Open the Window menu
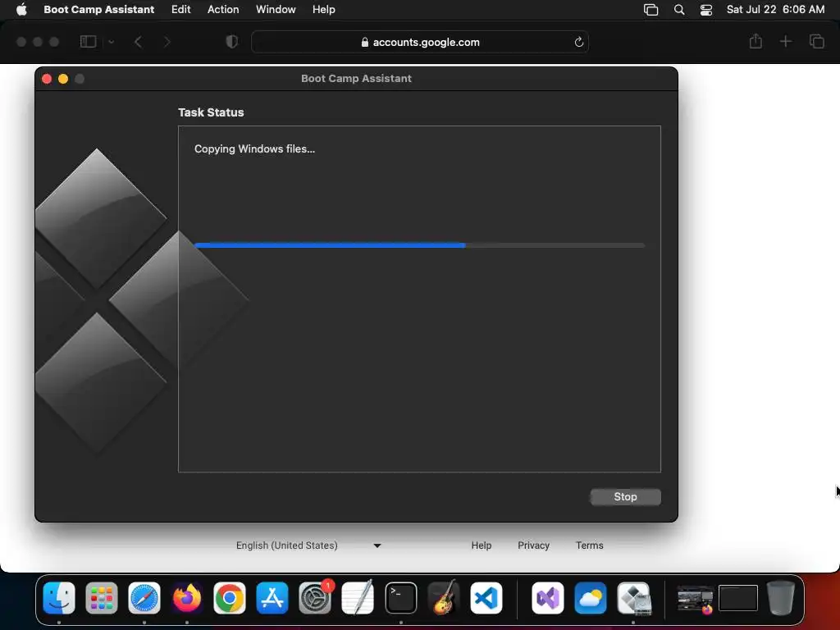 tap(276, 9)
